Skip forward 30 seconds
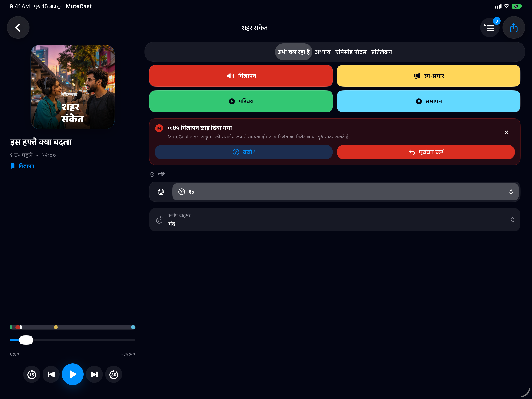Screen dimensions: 532x399 [x=114, y=374]
